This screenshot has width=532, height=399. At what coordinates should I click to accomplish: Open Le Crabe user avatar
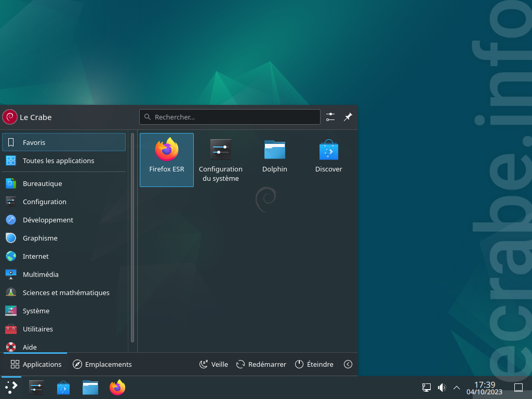(x=10, y=117)
